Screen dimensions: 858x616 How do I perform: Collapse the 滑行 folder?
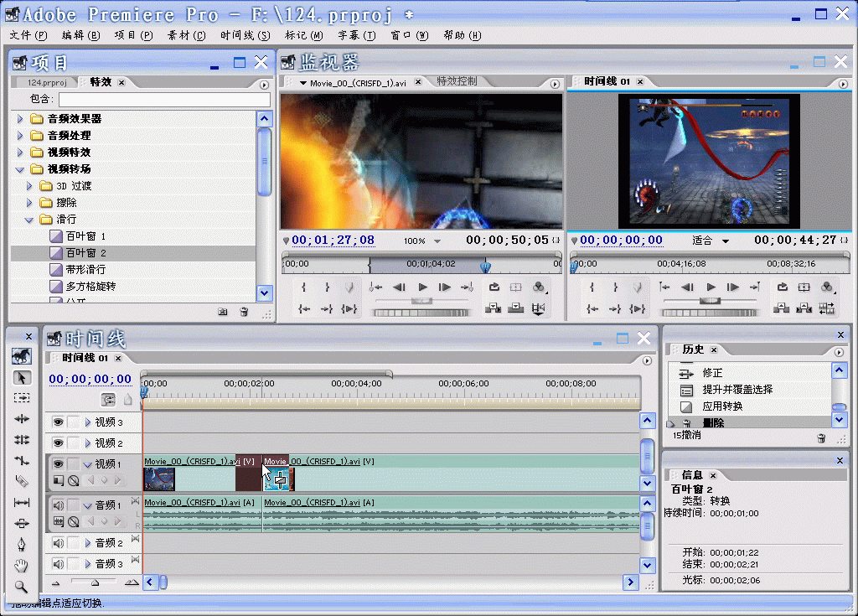tap(29, 220)
